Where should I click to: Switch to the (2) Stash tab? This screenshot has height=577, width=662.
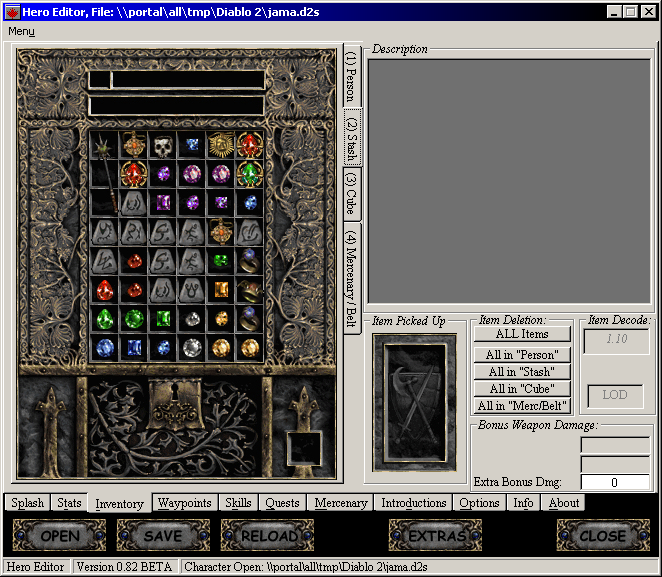(x=351, y=138)
